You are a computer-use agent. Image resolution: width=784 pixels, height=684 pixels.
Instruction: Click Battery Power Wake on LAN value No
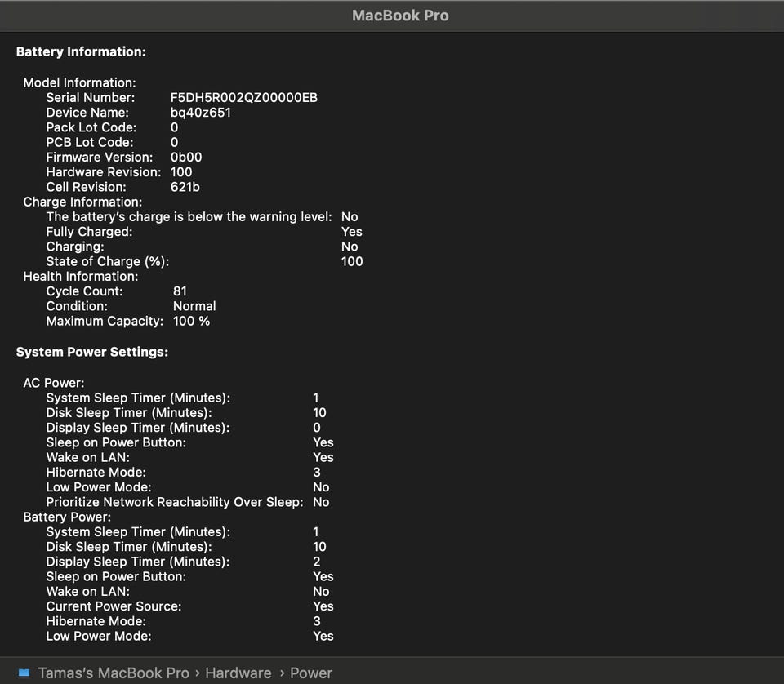(321, 592)
